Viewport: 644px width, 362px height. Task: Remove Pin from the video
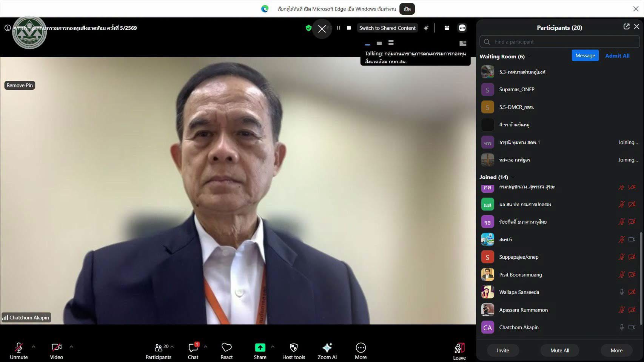20,85
